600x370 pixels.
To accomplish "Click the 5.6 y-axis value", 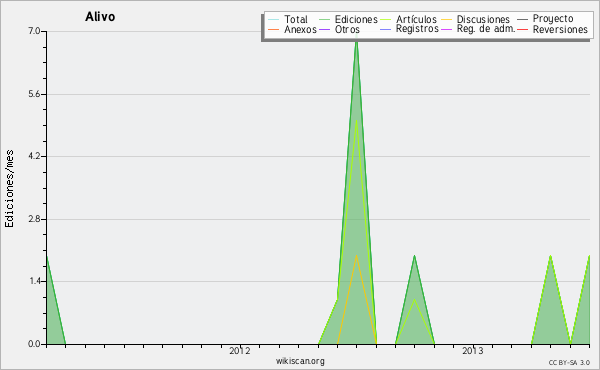I will 34,94.
